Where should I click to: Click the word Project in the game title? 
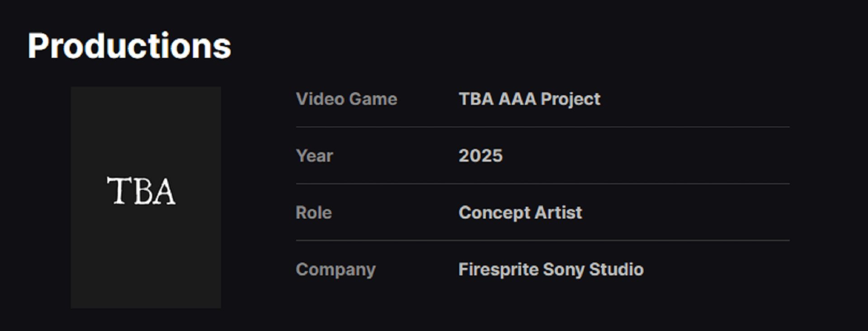571,99
